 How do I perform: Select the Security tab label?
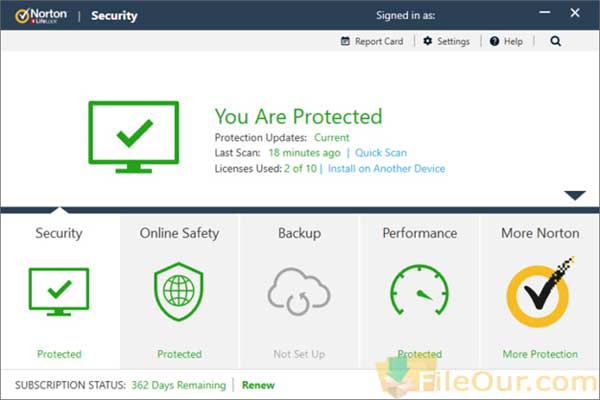point(59,233)
